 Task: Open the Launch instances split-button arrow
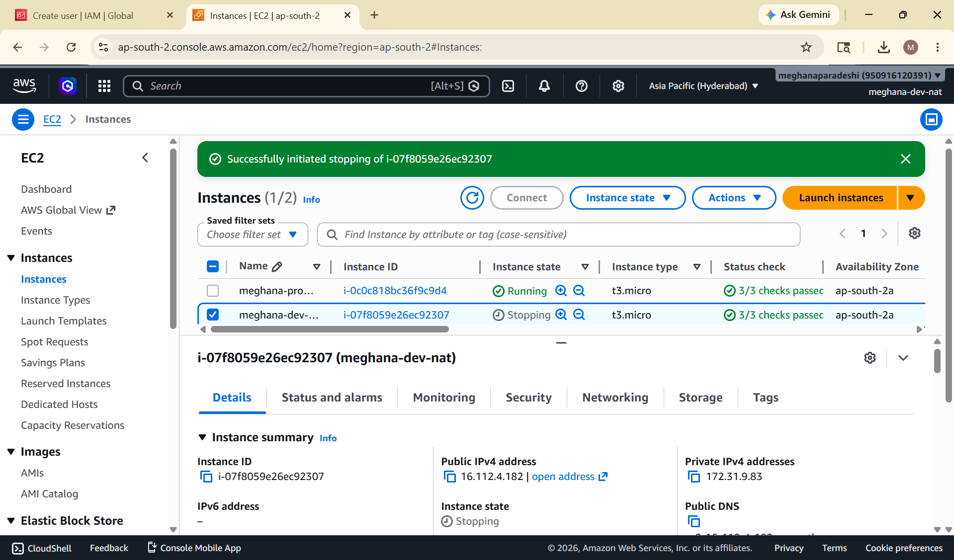coord(911,198)
